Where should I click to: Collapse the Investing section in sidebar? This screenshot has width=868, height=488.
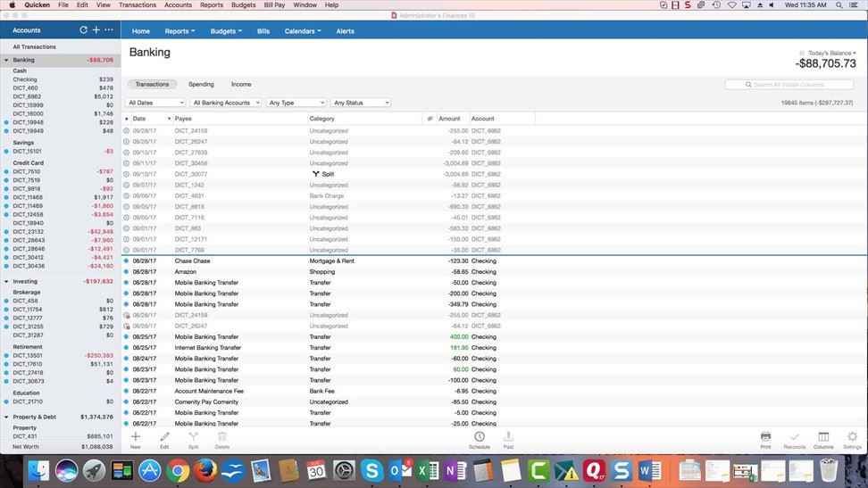pyautogui.click(x=7, y=281)
